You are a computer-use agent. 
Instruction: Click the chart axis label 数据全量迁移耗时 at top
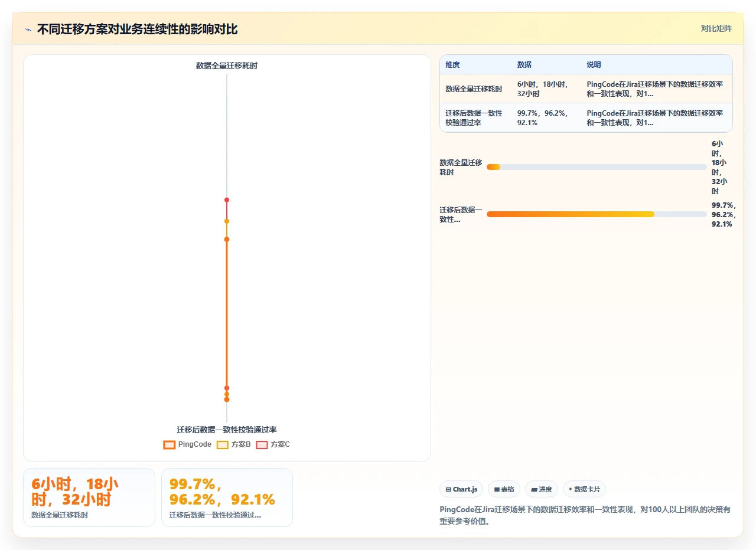[x=227, y=66]
